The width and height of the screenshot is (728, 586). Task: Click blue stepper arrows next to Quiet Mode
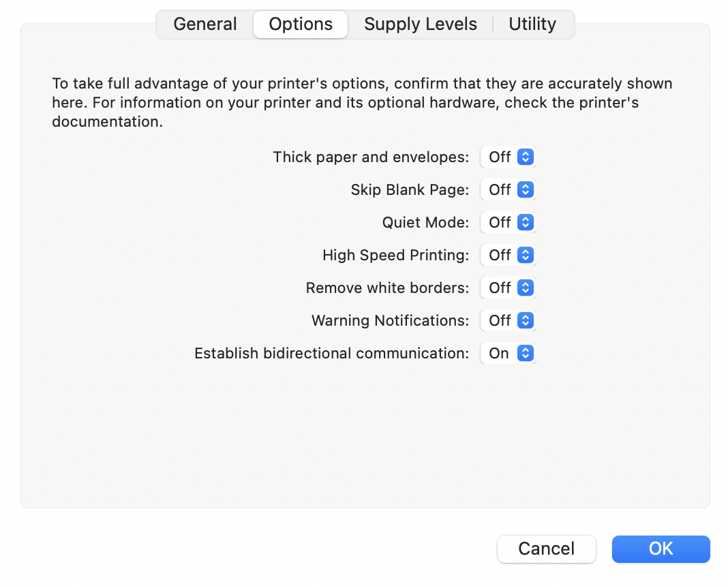pos(525,222)
